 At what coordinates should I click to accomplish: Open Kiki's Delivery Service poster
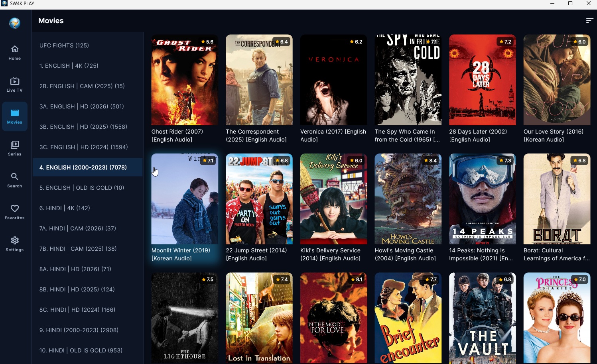[x=334, y=199]
